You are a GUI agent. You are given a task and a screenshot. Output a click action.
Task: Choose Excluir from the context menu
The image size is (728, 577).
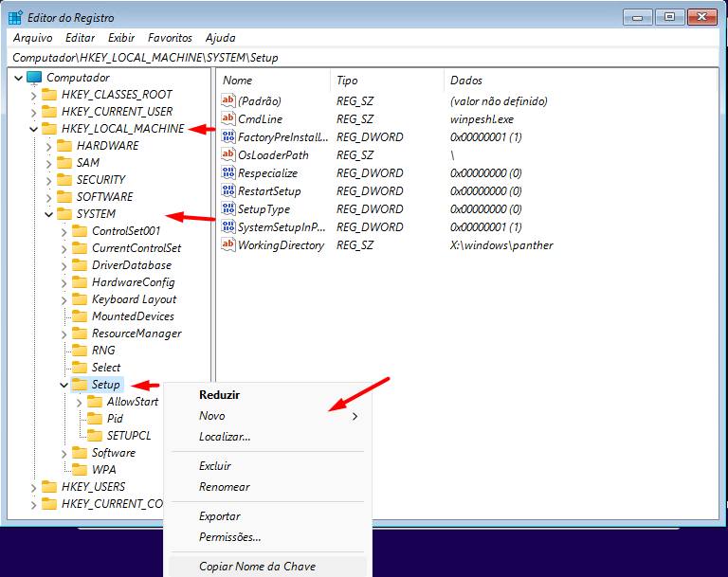(x=215, y=466)
